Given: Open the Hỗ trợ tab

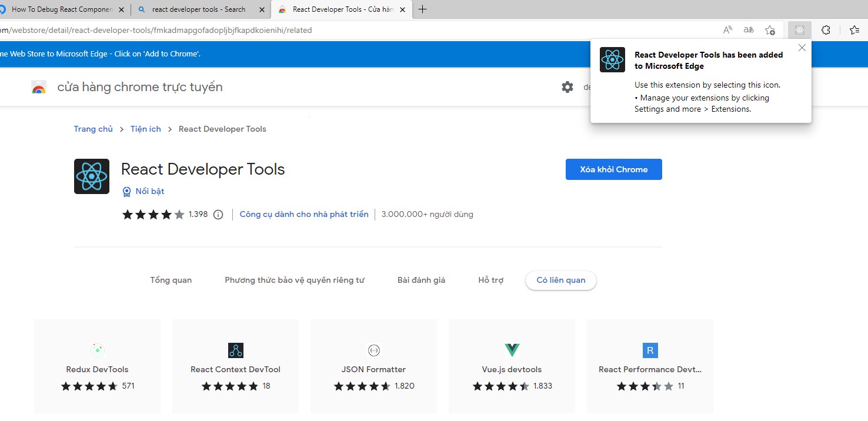Looking at the screenshot, I should point(491,280).
